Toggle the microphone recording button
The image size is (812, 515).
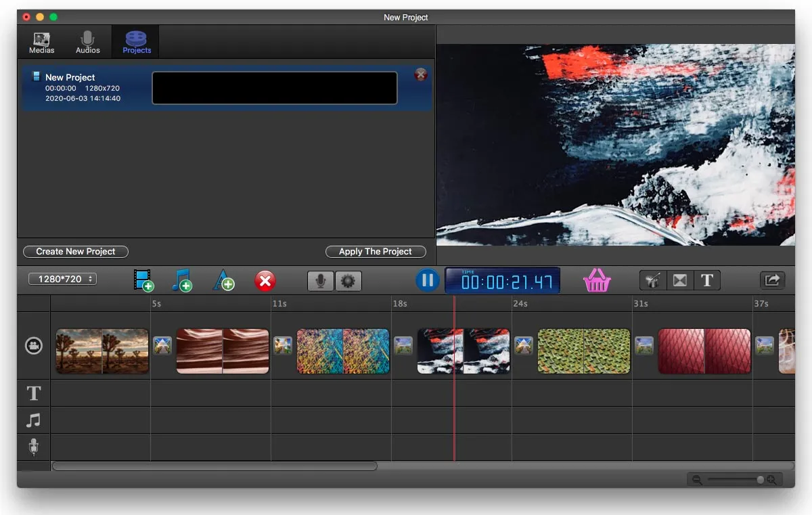(x=319, y=280)
